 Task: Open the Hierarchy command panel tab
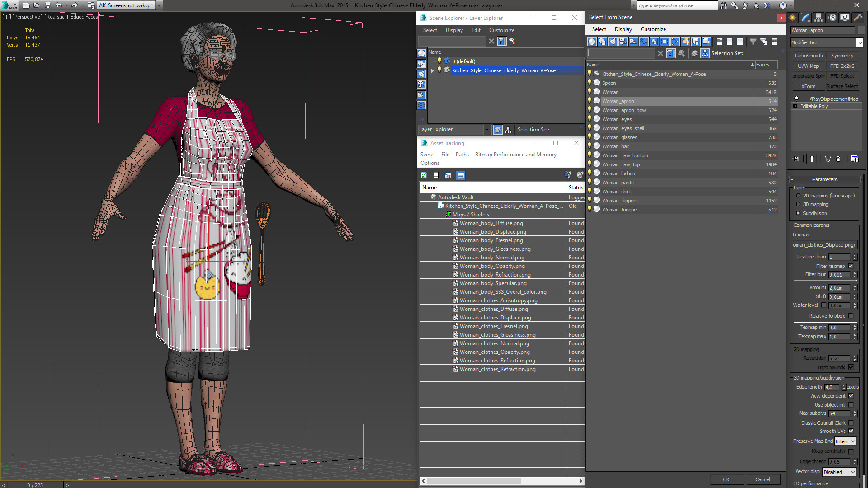pos(818,18)
